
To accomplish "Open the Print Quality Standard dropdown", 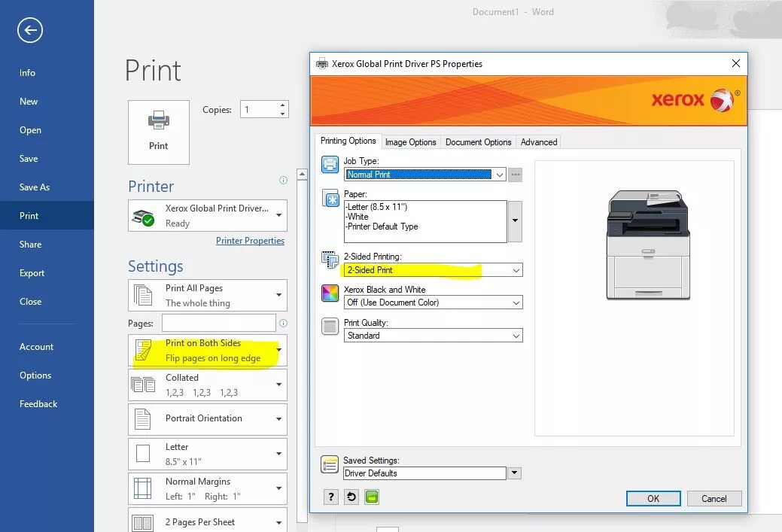I will click(x=433, y=336).
